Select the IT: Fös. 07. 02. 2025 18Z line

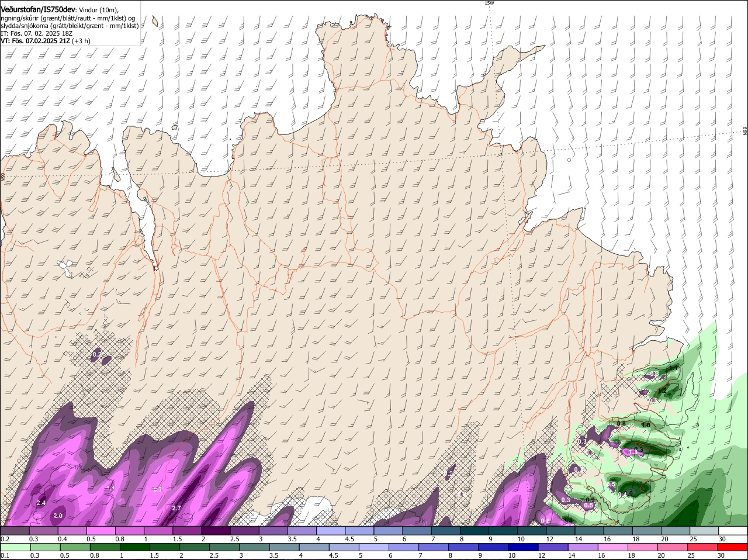(37, 33)
